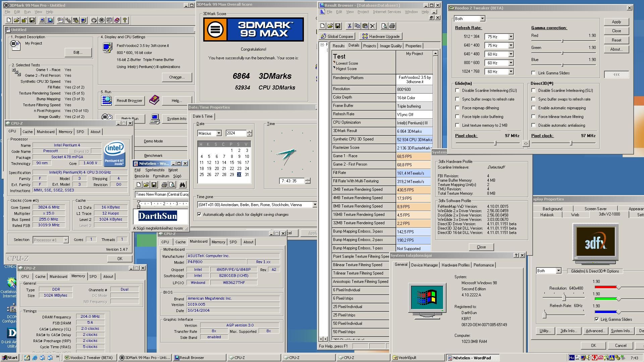Viewport: 644px width, 362px height.
Task: Click the Print icon in Result Browser toolbar
Action: (x=392, y=26)
